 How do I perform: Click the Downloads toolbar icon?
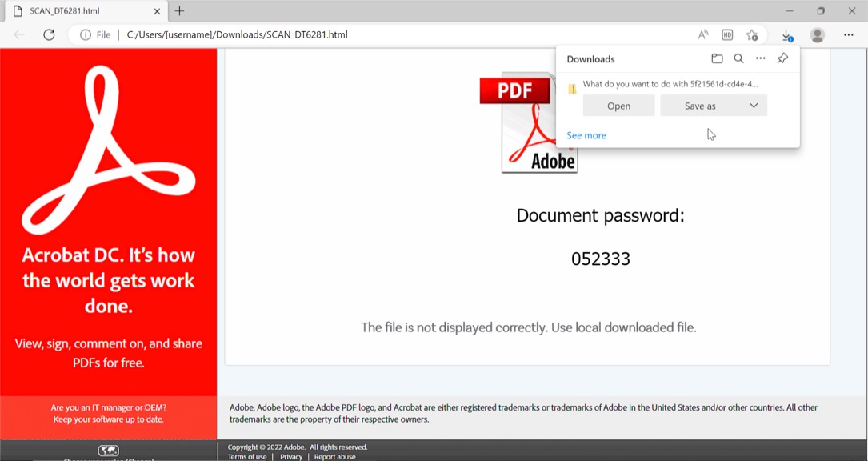tap(786, 35)
